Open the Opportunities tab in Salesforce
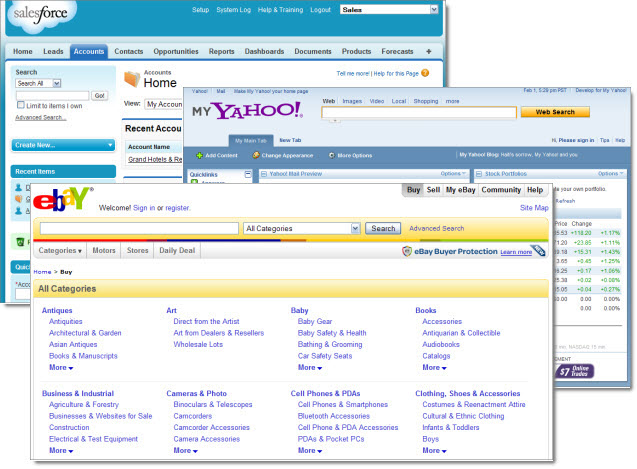Viewport: 637px width, 469px height. pyautogui.click(x=176, y=52)
